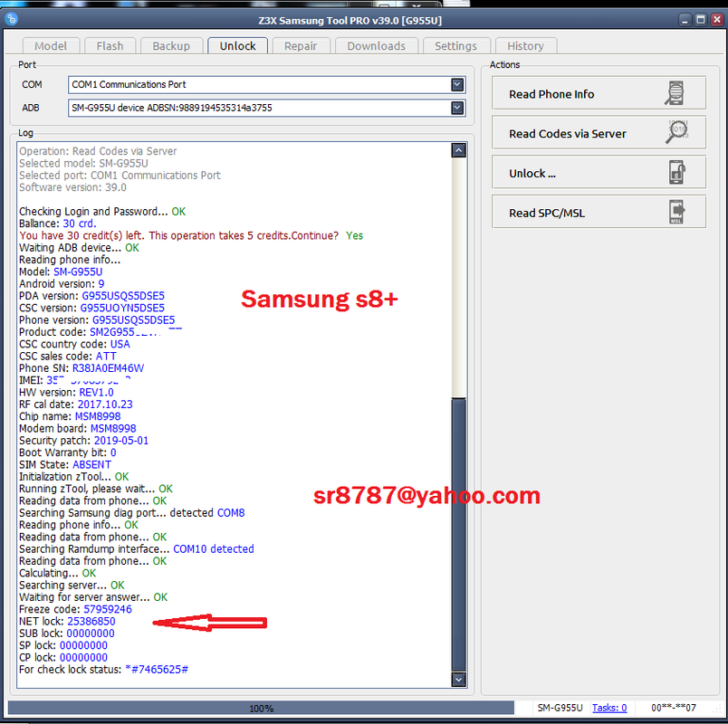
Task: Click Read Codes via Server button
Action: [599, 134]
